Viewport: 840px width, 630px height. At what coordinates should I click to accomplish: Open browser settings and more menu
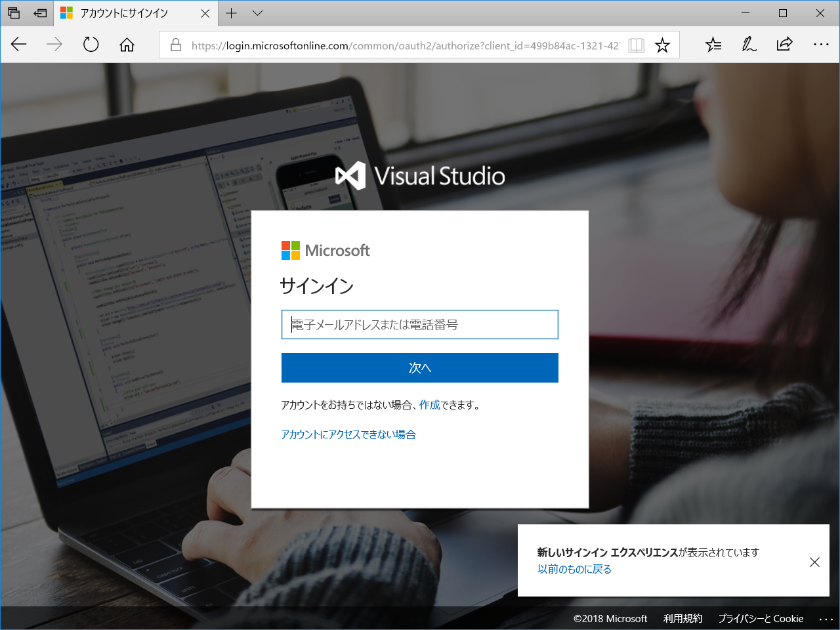tap(821, 45)
